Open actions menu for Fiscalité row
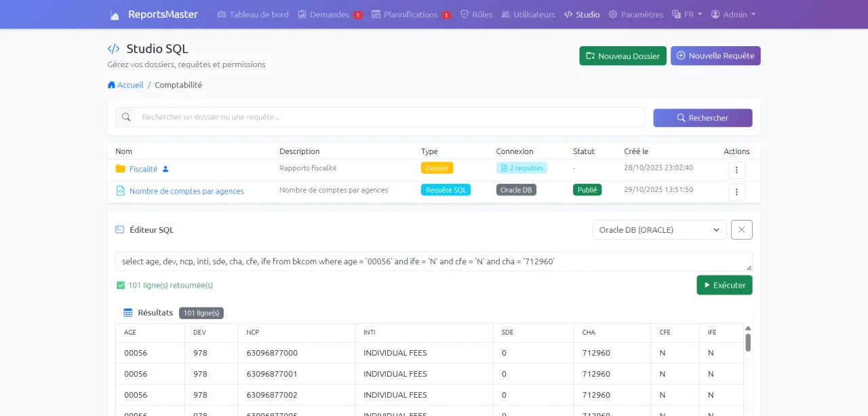This screenshot has width=868, height=416. tap(736, 170)
